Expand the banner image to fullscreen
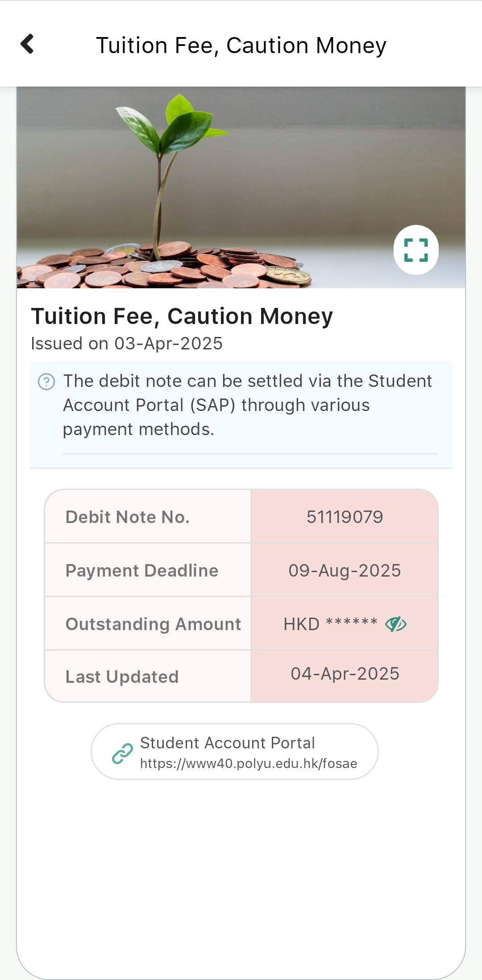 [x=416, y=250]
